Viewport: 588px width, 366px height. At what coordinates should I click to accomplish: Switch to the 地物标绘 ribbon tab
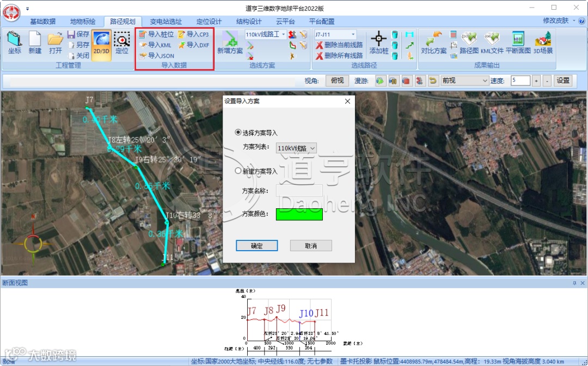pos(83,21)
